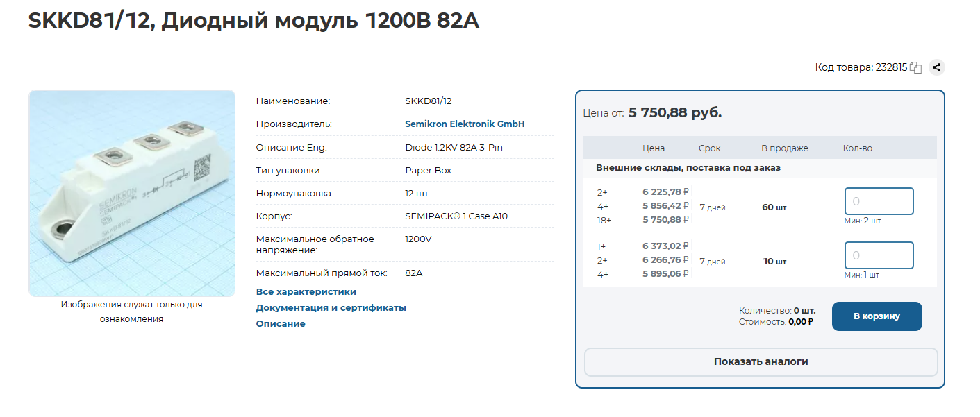
Task: Click the "18+" quantity tier label
Action: [x=604, y=220]
